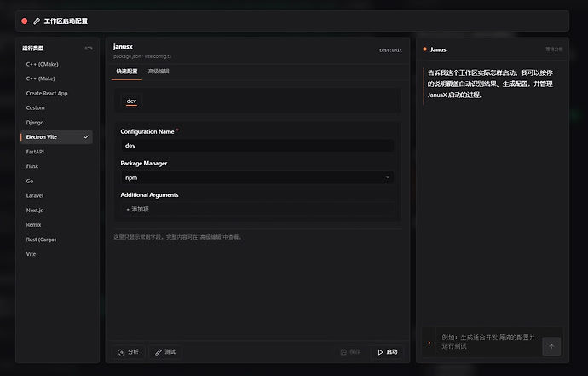Screen dimensions: 588x376
Task: Click the 分析 analyze button
Action: click(x=128, y=352)
